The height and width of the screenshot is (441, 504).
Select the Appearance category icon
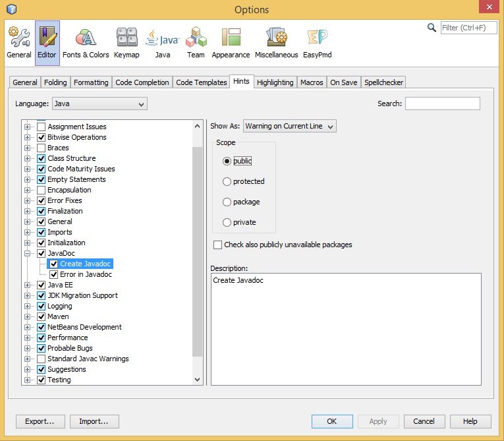coord(231,43)
